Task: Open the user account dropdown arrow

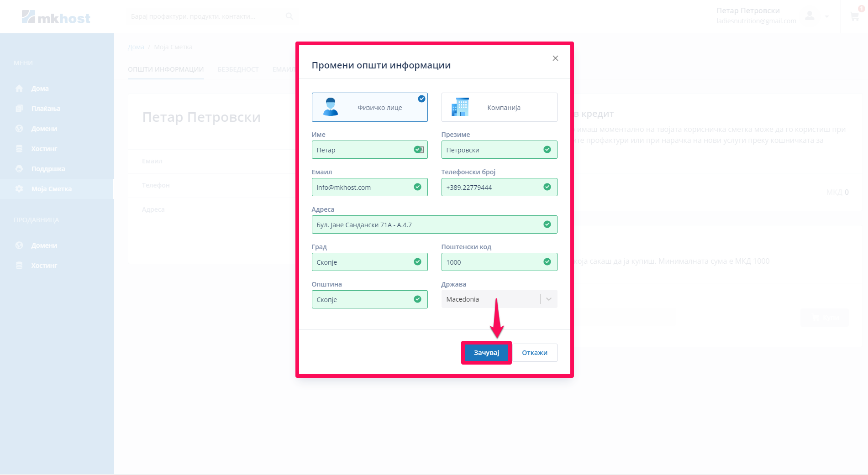Action: 827,16
